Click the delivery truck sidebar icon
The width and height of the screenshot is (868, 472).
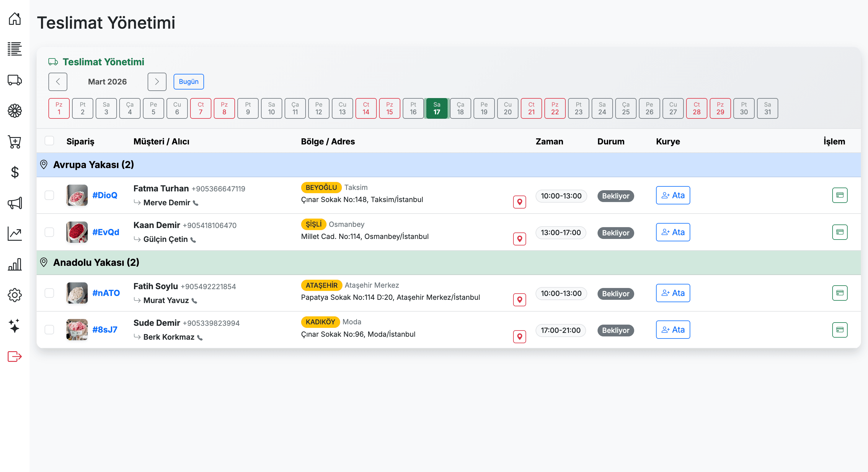click(14, 80)
